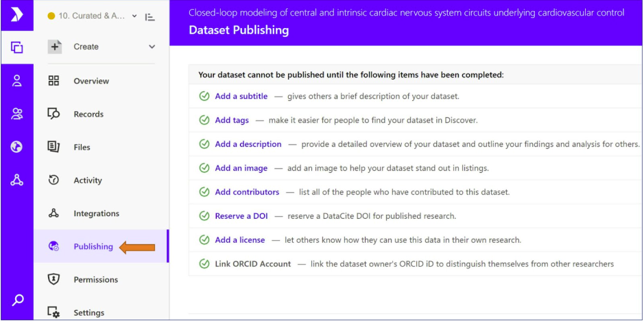Click check mark beside Add a subtitle

[204, 96]
